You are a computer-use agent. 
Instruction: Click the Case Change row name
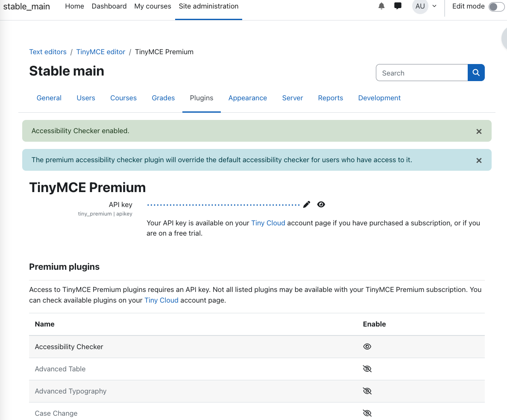point(56,413)
